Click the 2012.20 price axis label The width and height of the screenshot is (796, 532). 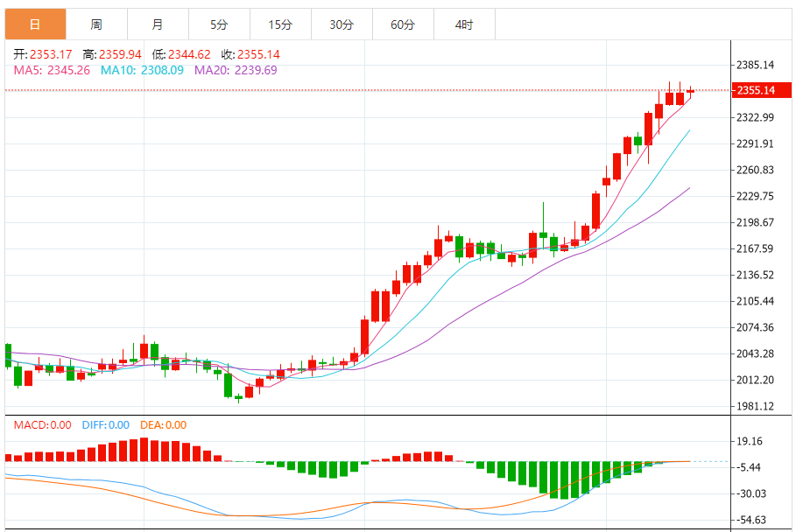[756, 380]
